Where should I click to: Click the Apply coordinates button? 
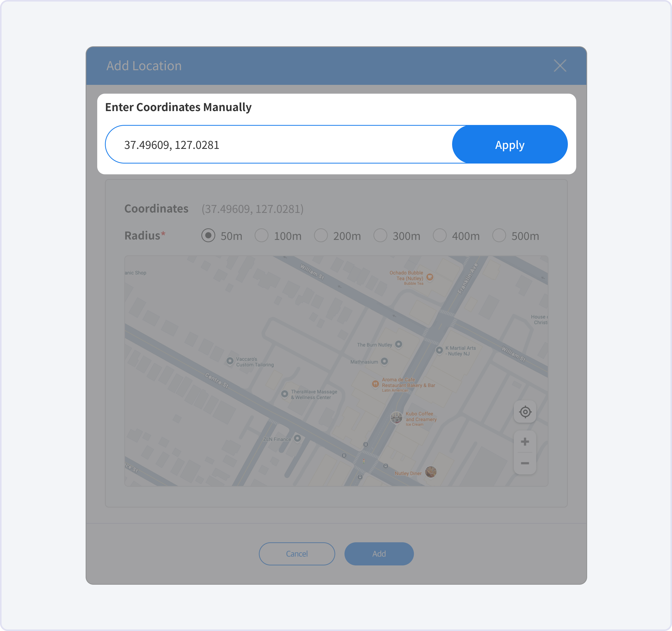(x=509, y=145)
